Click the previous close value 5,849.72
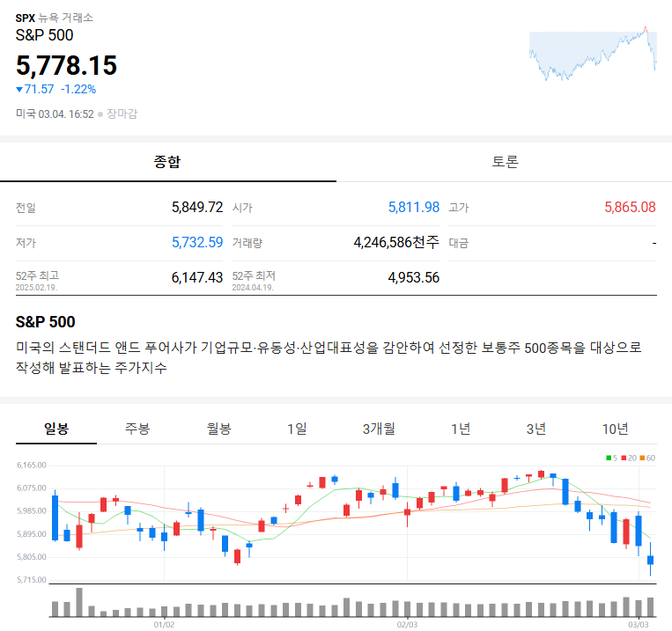 coord(197,208)
